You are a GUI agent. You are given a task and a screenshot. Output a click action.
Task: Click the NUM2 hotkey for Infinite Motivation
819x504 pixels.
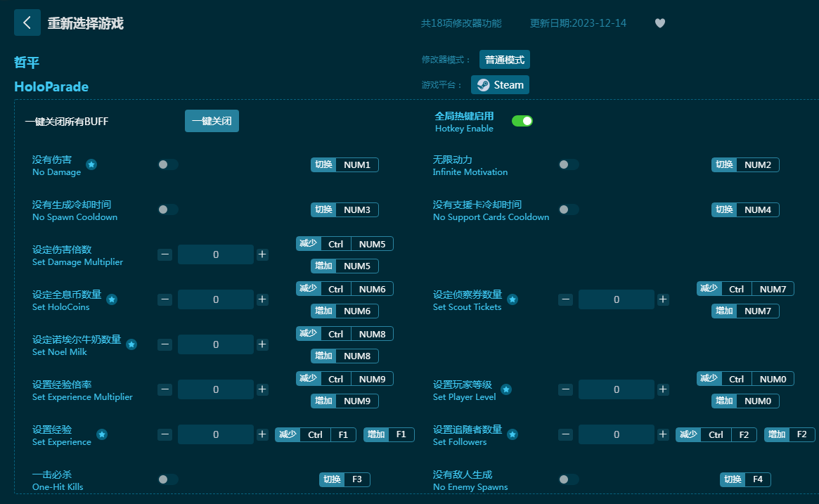[x=745, y=164]
